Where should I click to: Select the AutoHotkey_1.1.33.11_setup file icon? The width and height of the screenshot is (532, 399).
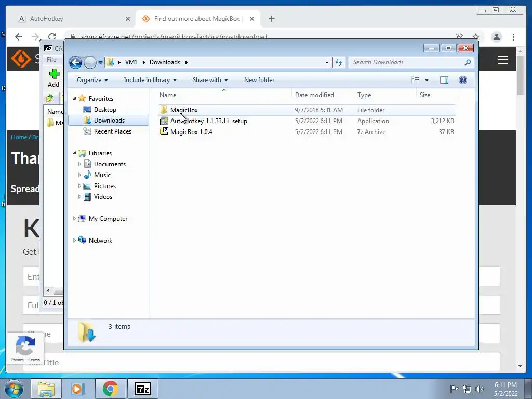coord(164,121)
